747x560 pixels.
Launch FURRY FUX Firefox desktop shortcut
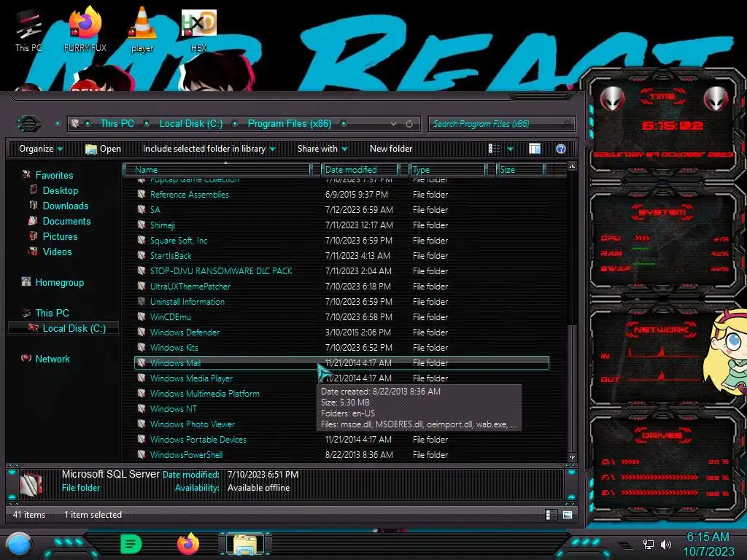point(85,29)
